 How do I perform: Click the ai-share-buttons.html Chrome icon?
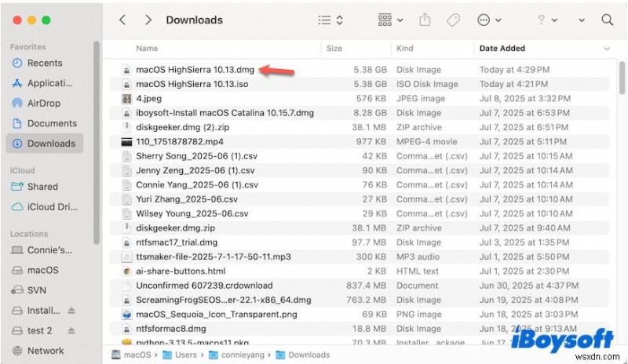click(x=126, y=271)
